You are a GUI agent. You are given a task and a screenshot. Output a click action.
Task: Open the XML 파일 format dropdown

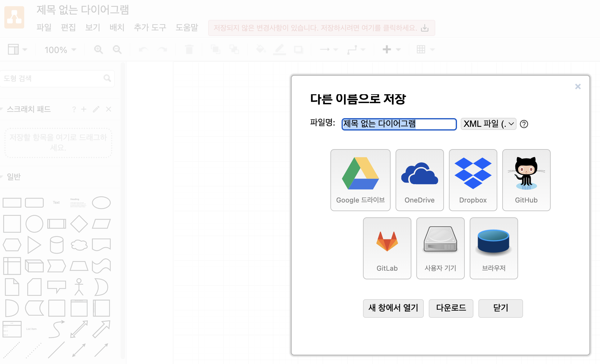(488, 124)
